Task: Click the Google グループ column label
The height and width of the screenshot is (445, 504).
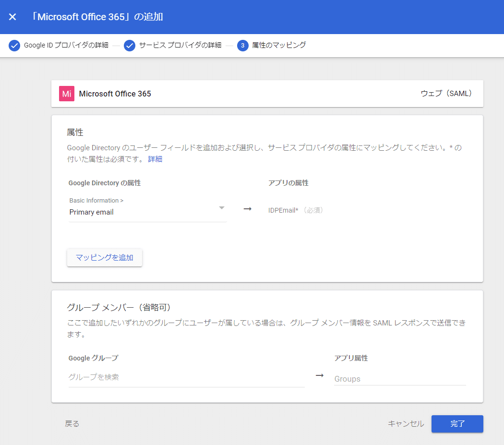Action: click(93, 358)
